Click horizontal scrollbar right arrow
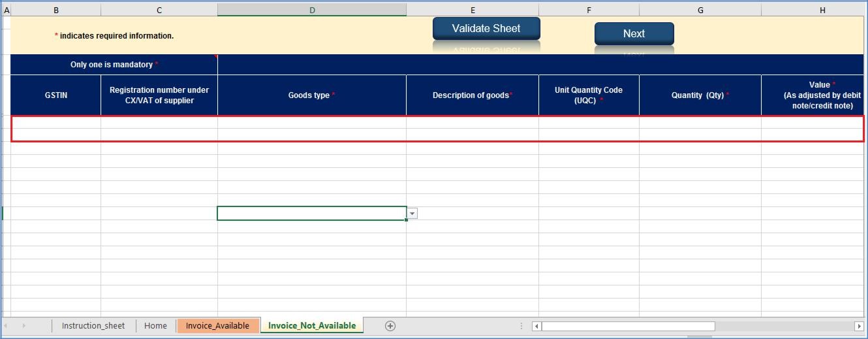 point(858,326)
